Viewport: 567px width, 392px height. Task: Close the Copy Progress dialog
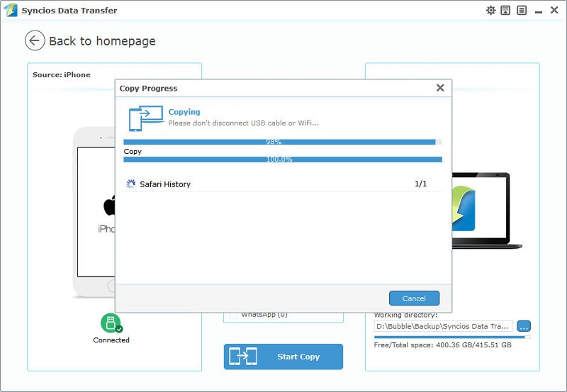point(440,88)
